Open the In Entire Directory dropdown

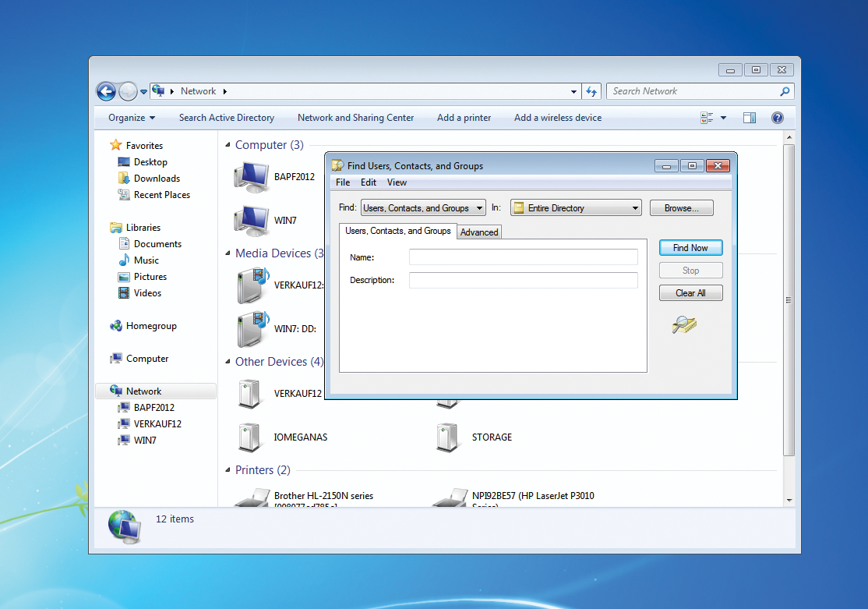576,207
